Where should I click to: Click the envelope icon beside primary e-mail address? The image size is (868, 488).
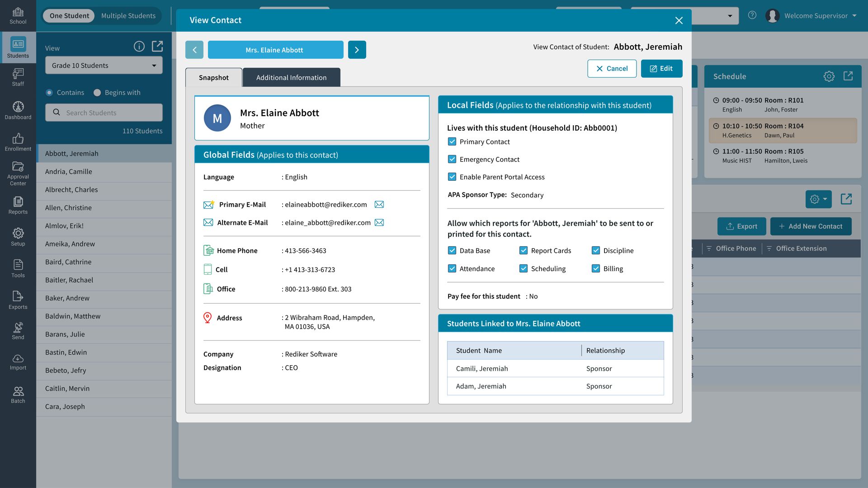pos(379,205)
